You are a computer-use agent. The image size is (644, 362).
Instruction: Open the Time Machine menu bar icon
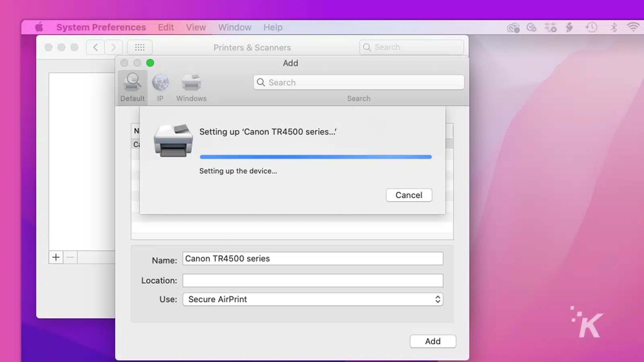591,27
